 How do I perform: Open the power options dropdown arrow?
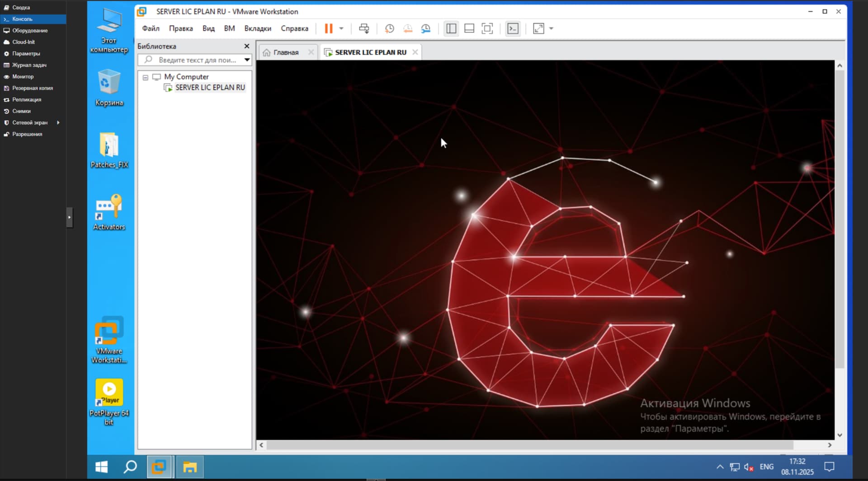(x=341, y=28)
